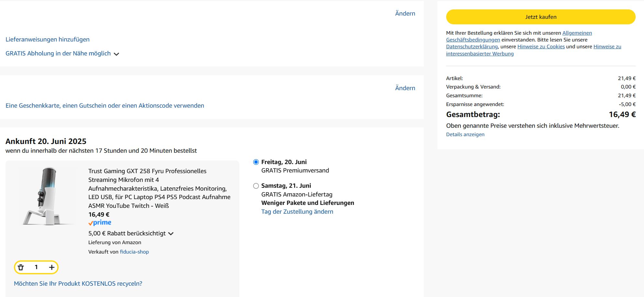Image resolution: width=644 pixels, height=297 pixels.
Task: Click Ändern in the delivery address section
Action: point(405,13)
